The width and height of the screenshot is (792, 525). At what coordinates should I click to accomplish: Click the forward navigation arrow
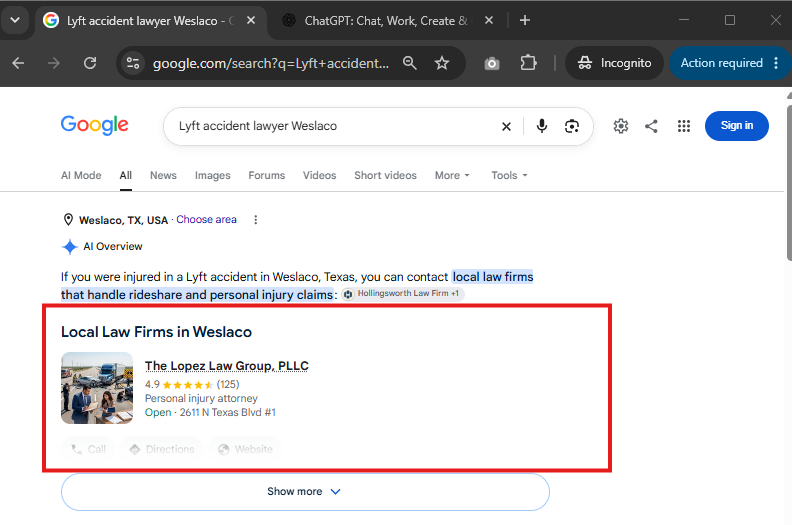(x=54, y=63)
